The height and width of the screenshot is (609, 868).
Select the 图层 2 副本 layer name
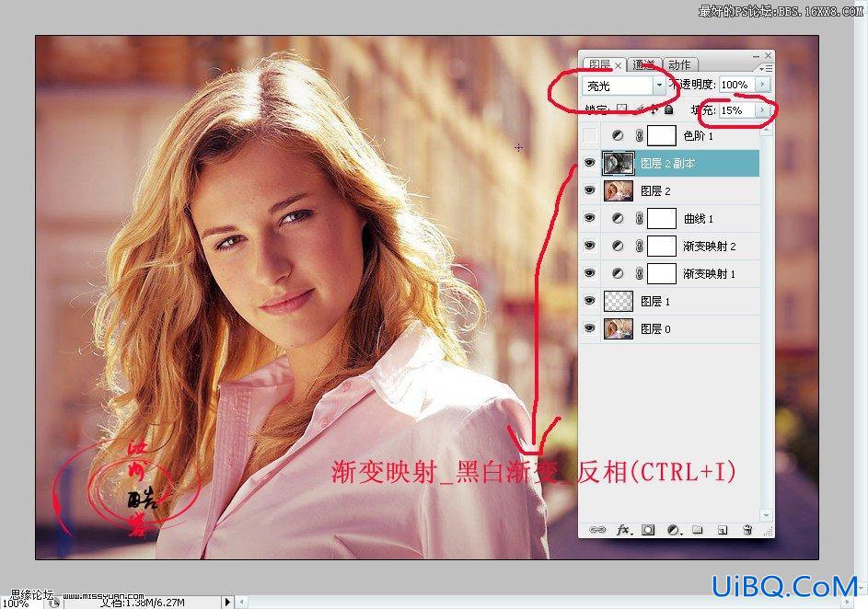point(667,164)
